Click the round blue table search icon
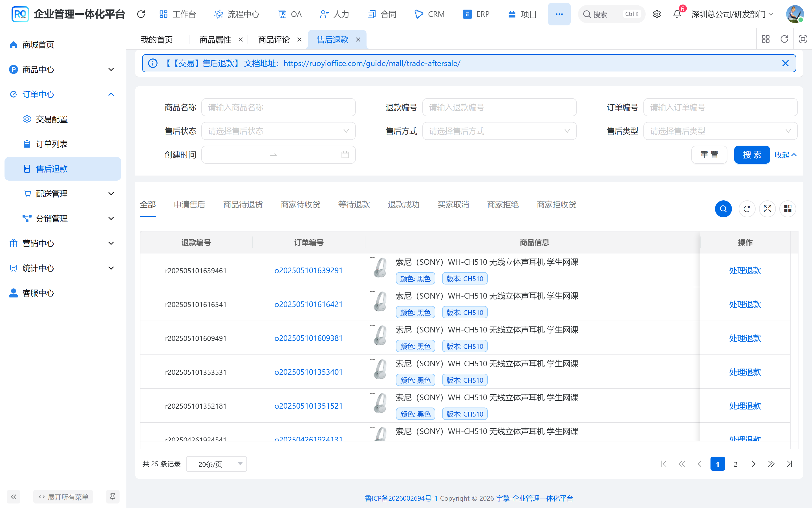Screen dimensions: 812x508 coord(723,209)
